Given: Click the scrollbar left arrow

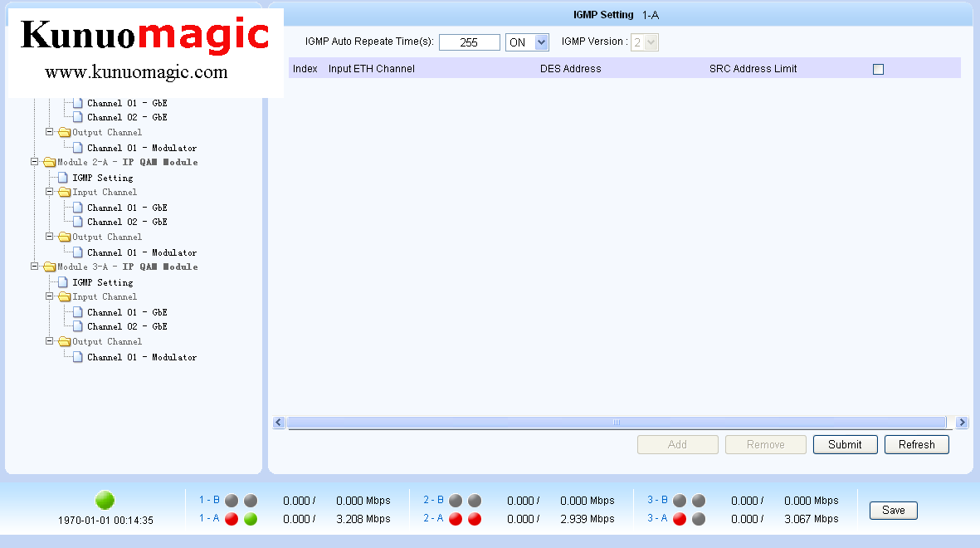Looking at the screenshot, I should [280, 423].
